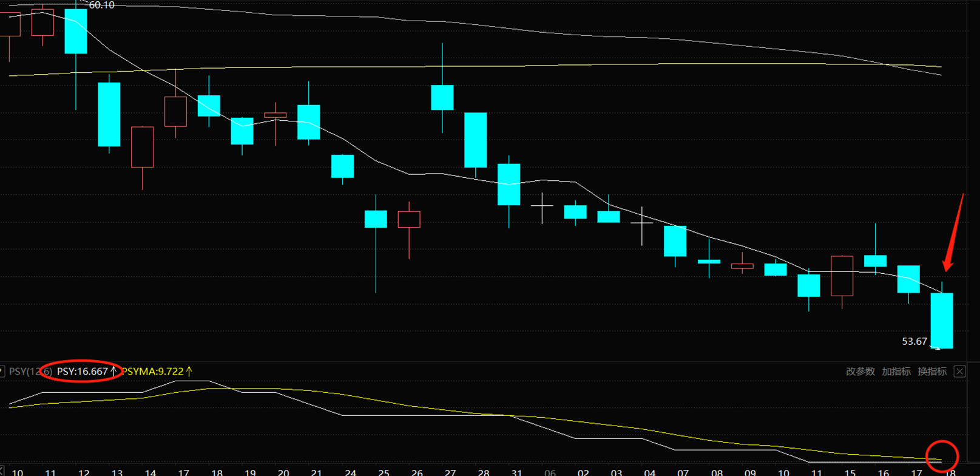
Task: Close the PSY indicator panel
Action: click(959, 372)
